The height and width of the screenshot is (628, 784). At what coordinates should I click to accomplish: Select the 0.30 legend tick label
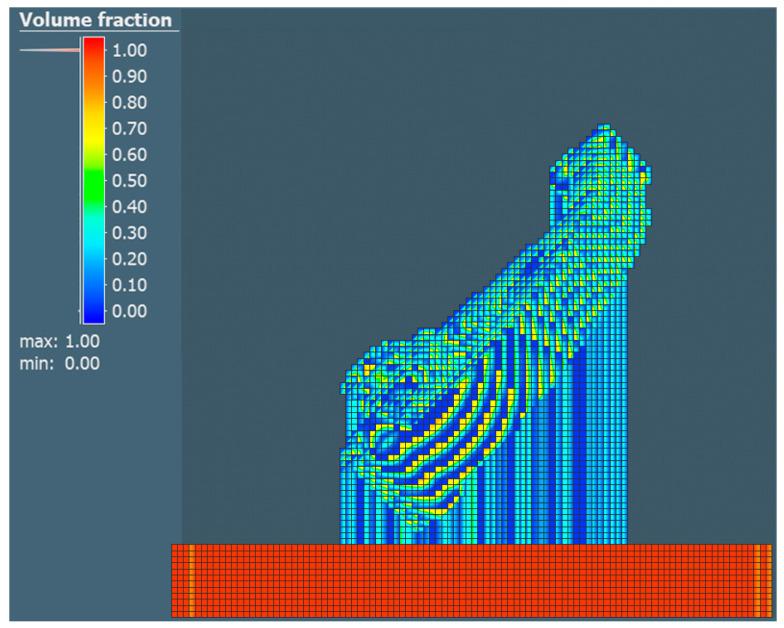[x=131, y=233]
